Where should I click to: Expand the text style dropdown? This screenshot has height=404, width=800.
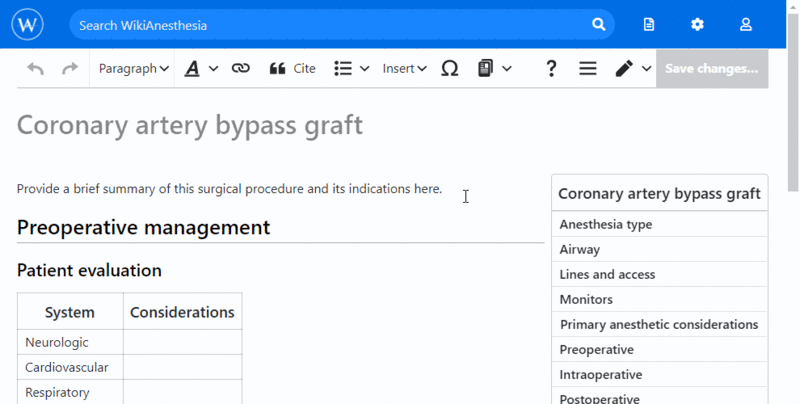click(200, 68)
